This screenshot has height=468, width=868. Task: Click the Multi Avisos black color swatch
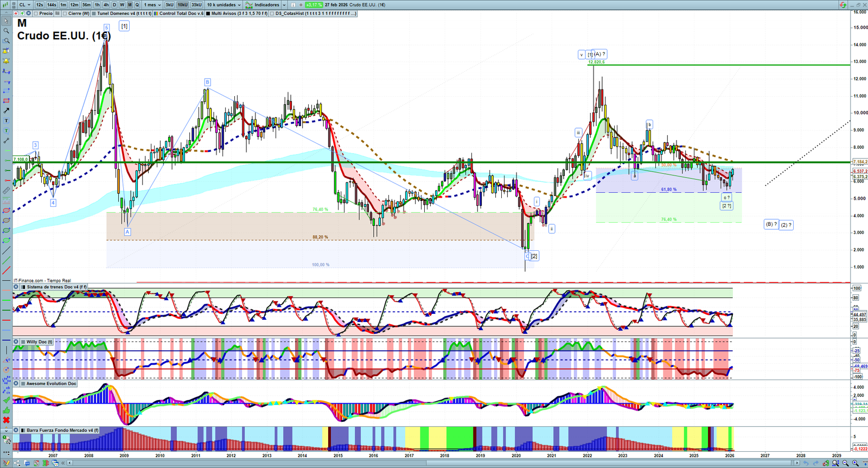coord(208,13)
